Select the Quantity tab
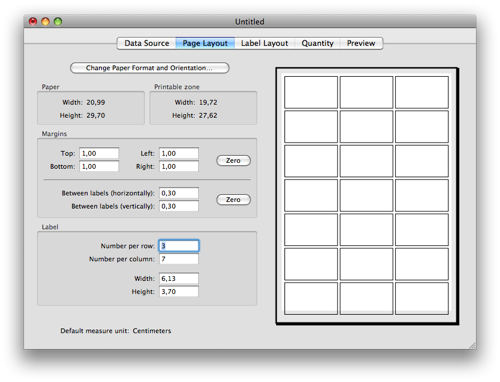 [x=317, y=43]
